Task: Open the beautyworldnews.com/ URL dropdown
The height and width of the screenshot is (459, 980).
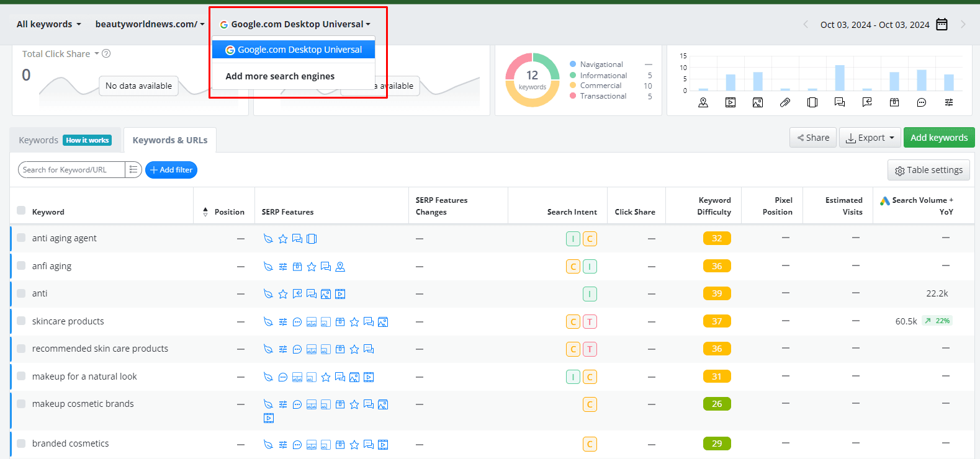Action: click(x=150, y=24)
